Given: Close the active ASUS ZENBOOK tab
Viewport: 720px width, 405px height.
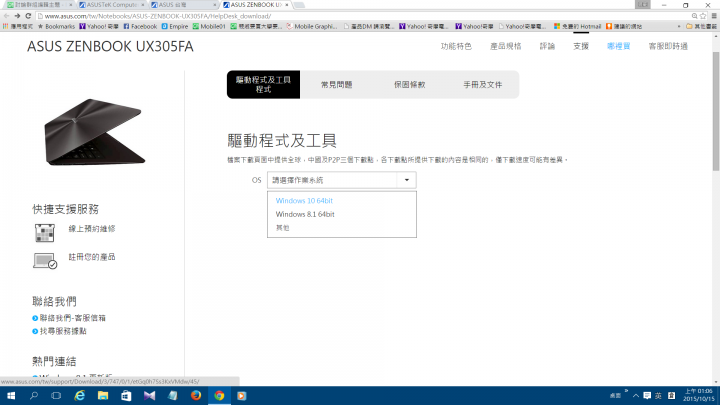Looking at the screenshot, I should pos(287,5).
